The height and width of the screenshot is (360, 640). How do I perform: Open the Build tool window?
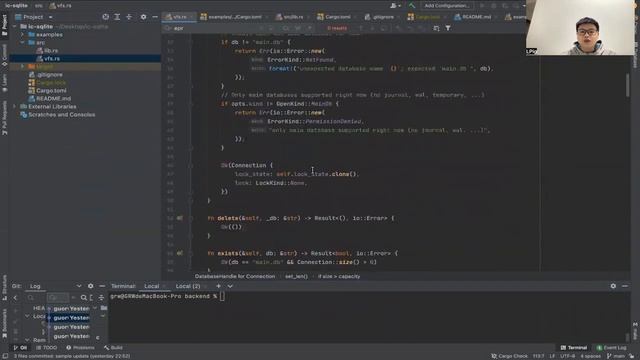113,348
